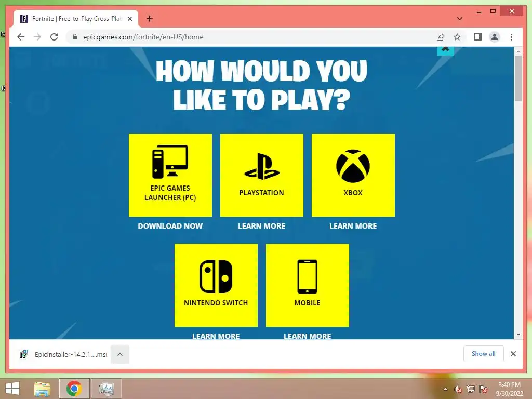The image size is (532, 399).
Task: Click the vertical scrollbar thumb
Action: (518, 78)
